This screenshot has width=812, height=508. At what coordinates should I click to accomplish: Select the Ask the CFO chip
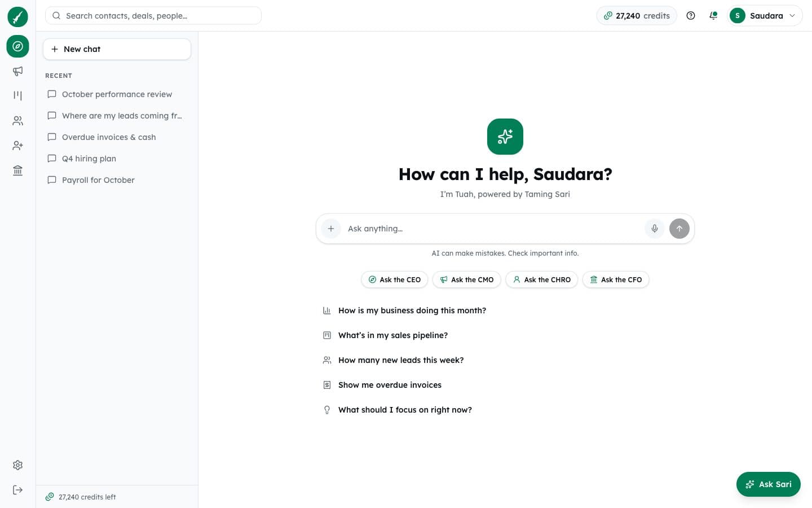[x=616, y=279]
